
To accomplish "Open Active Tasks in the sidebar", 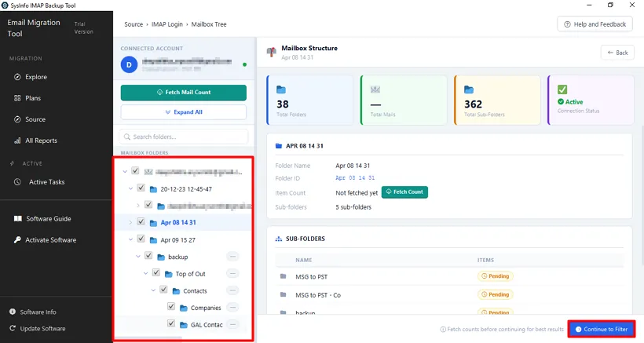I will [46, 182].
